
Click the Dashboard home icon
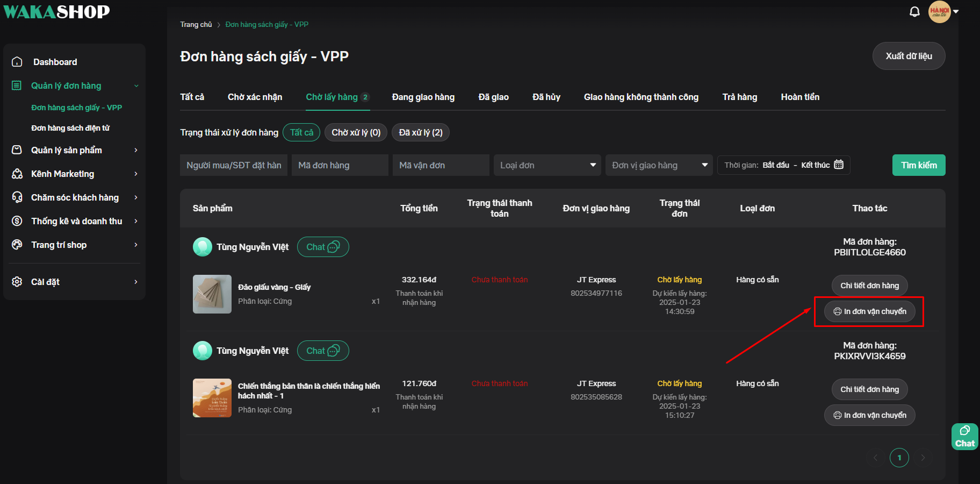pos(17,62)
